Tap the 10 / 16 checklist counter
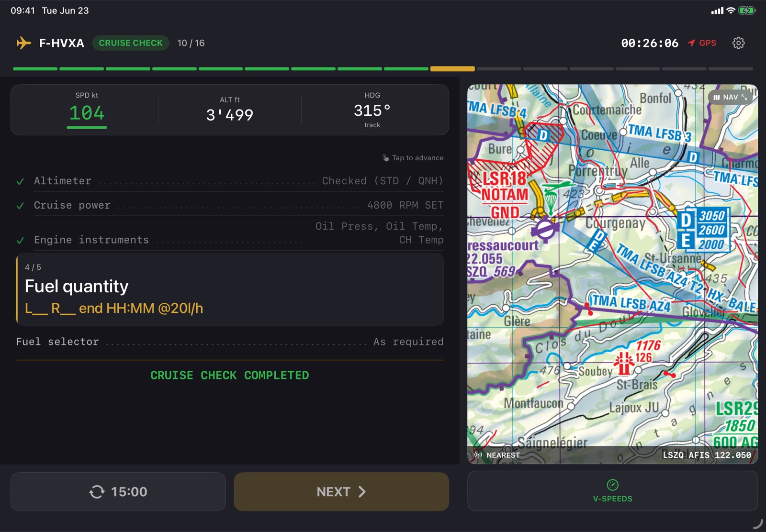 191,43
